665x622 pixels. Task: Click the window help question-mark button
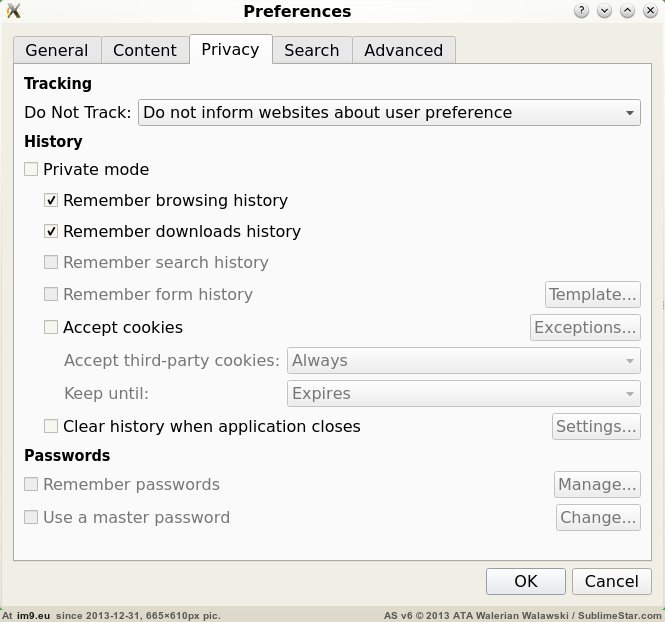(x=582, y=12)
